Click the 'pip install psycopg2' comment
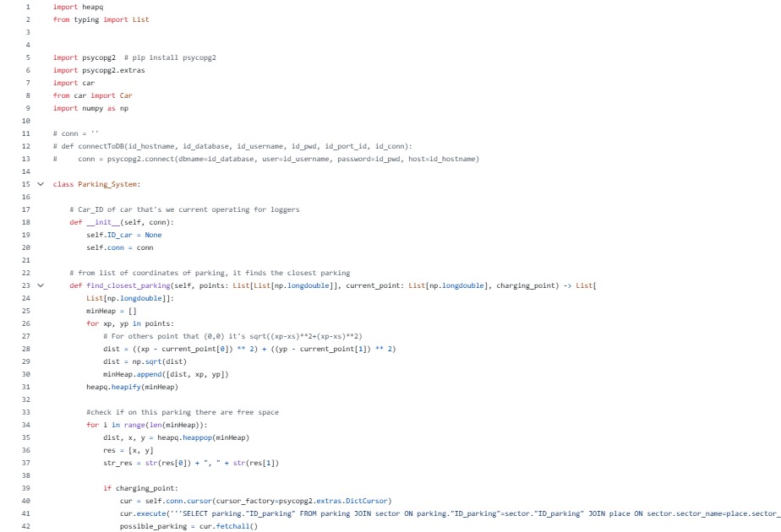Screen dimensions: 781x532 (171, 57)
